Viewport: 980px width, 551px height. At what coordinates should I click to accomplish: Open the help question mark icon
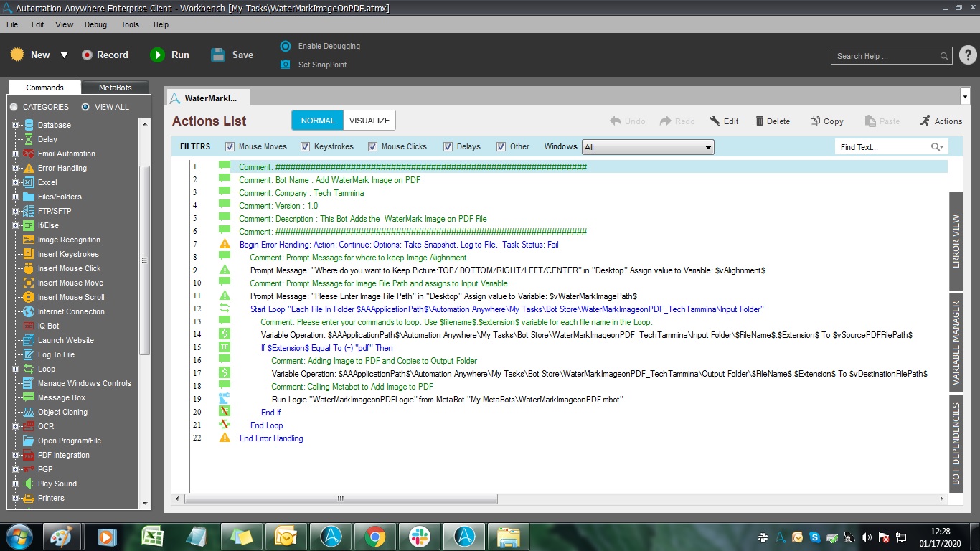(967, 55)
